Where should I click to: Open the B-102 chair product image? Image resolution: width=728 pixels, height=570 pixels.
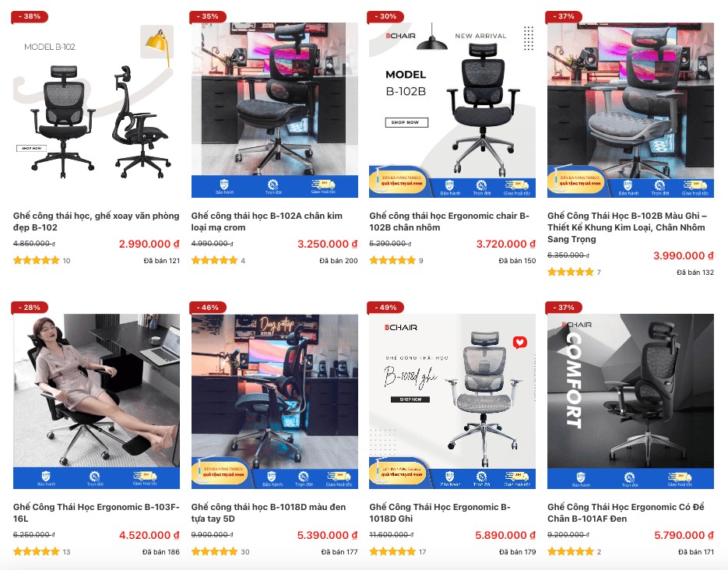pos(96,110)
